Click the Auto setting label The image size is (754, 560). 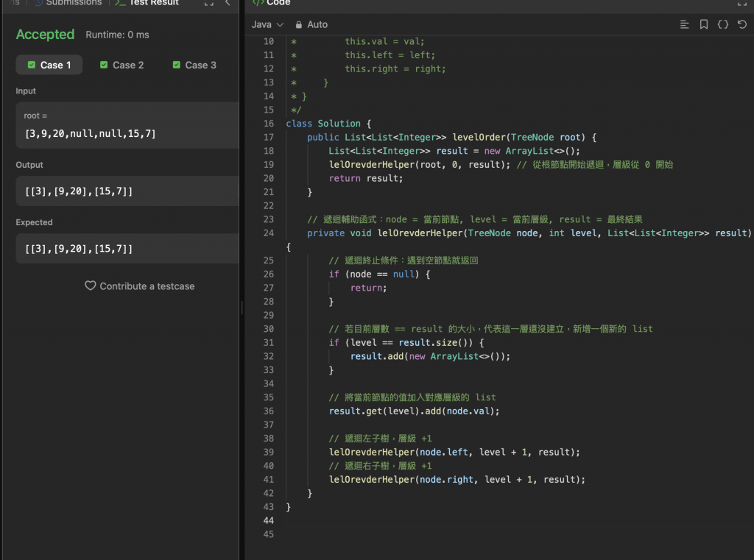pos(317,24)
